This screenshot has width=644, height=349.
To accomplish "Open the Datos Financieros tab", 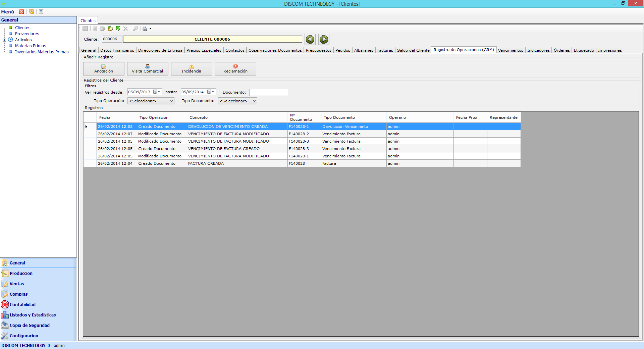I will coord(117,50).
